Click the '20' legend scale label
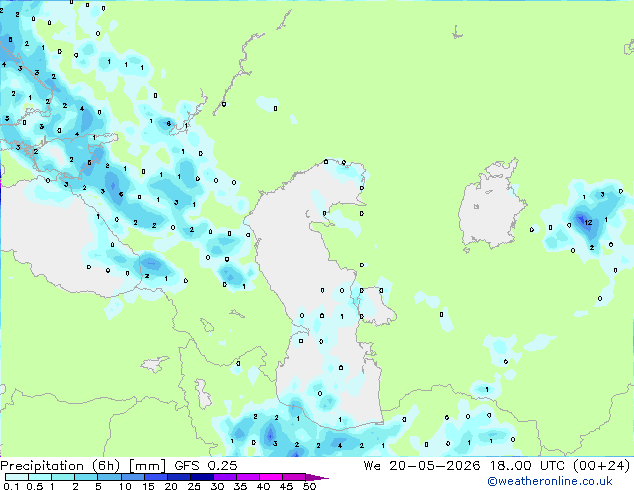Image resolution: width=634 pixels, height=490 pixels. [x=171, y=486]
